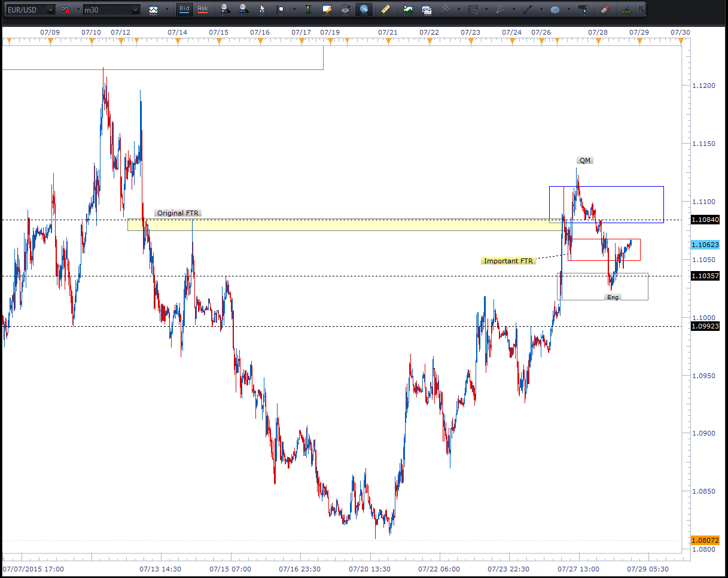Open the toolbar overflow options menu

point(641,10)
